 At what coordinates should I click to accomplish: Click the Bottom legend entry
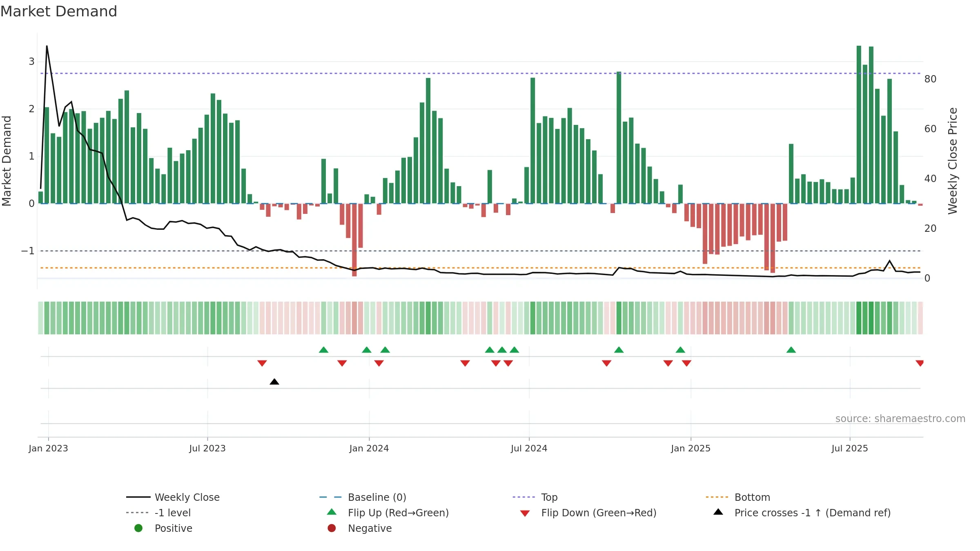pyautogui.click(x=738, y=497)
